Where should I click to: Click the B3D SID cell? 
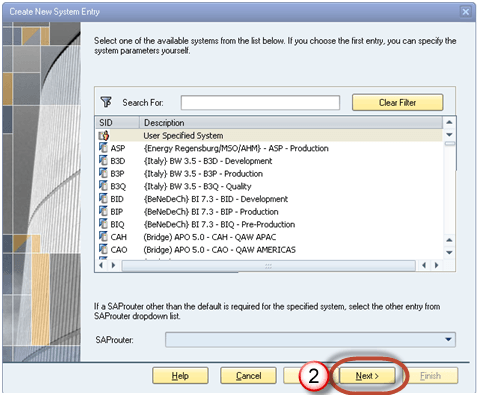pyautogui.click(x=118, y=161)
